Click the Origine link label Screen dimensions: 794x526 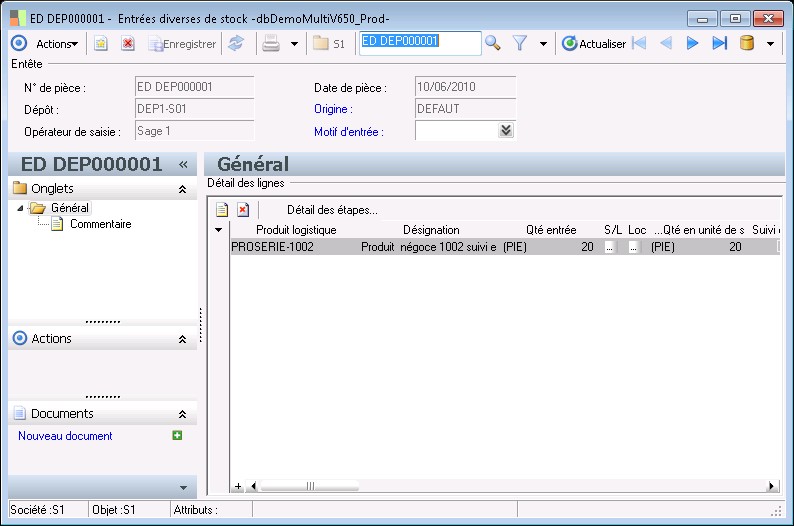pos(333,109)
